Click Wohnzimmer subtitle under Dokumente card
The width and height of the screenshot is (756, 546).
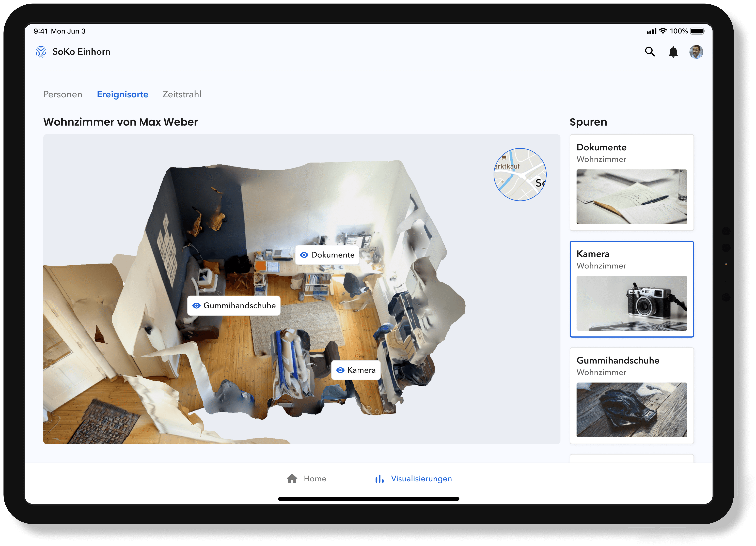tap(601, 159)
